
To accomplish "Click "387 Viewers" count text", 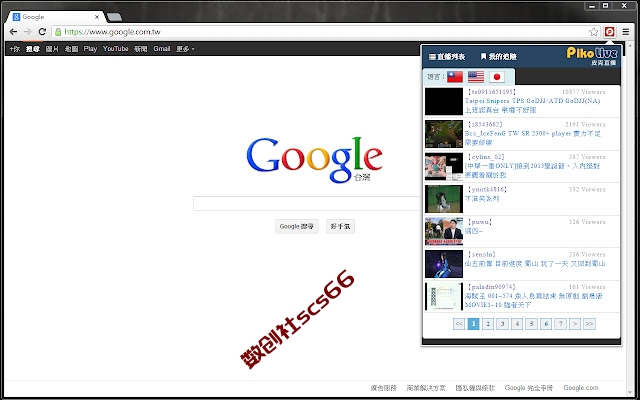I will click(x=587, y=157).
